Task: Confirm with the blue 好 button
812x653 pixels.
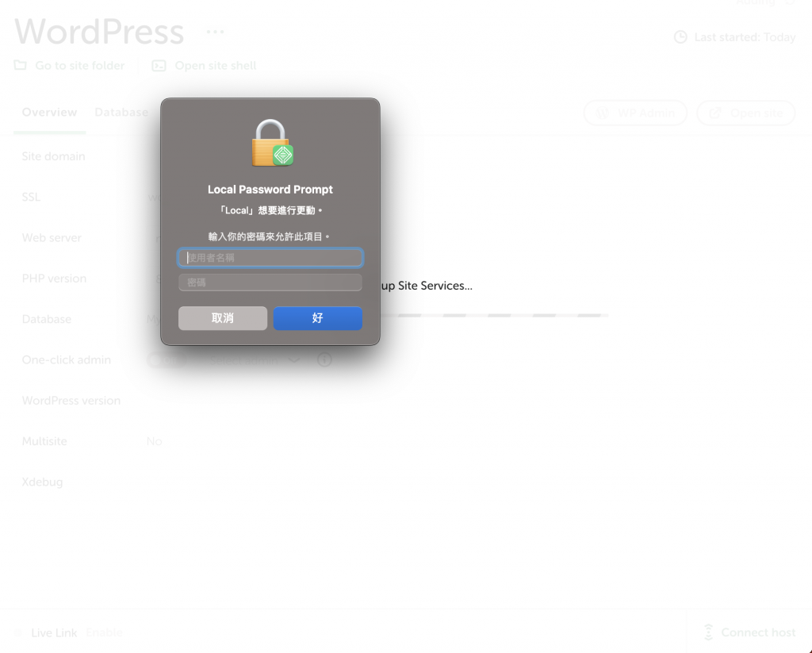Action: (317, 318)
